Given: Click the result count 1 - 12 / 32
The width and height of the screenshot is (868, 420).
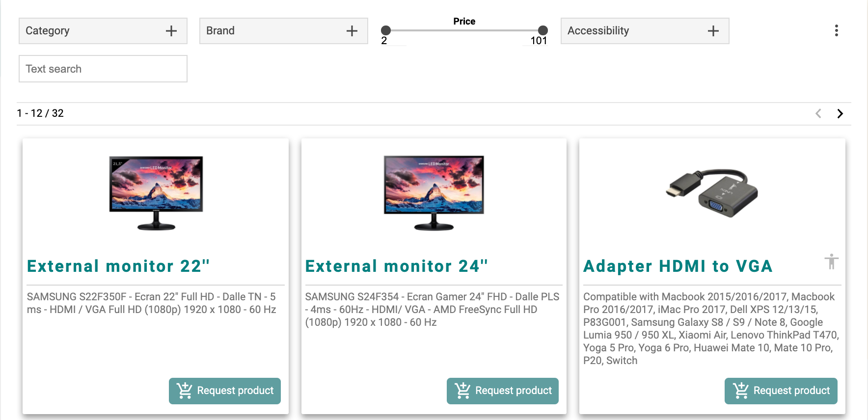Looking at the screenshot, I should tap(40, 113).
